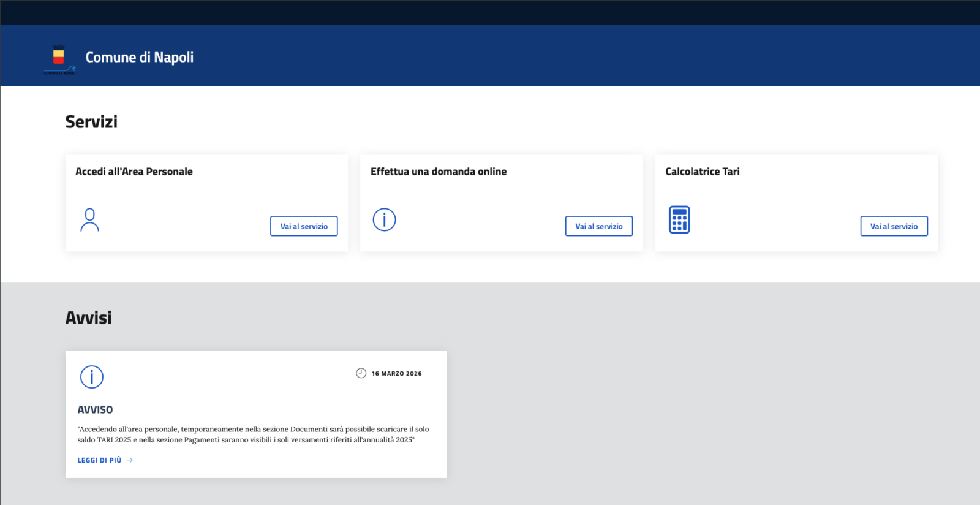Click the '16 MARZO 2026' date label

[396, 373]
